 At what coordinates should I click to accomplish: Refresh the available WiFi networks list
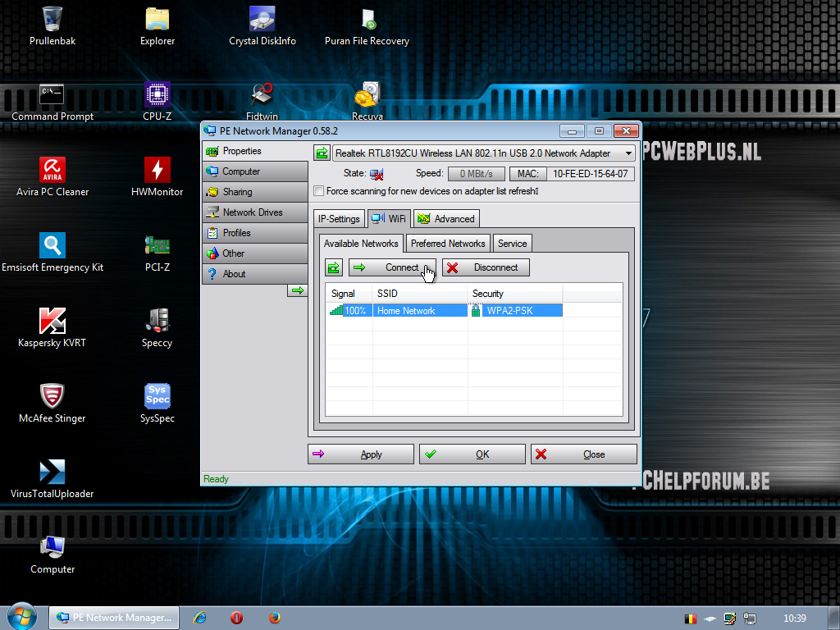(334, 267)
